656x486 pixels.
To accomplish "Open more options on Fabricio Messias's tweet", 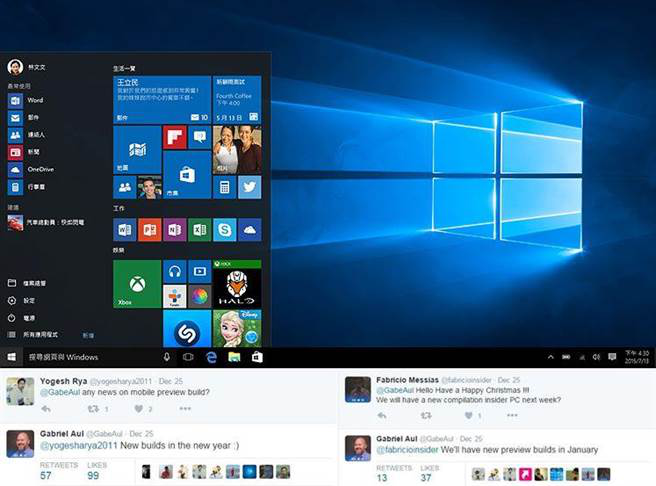I will pos(512,415).
